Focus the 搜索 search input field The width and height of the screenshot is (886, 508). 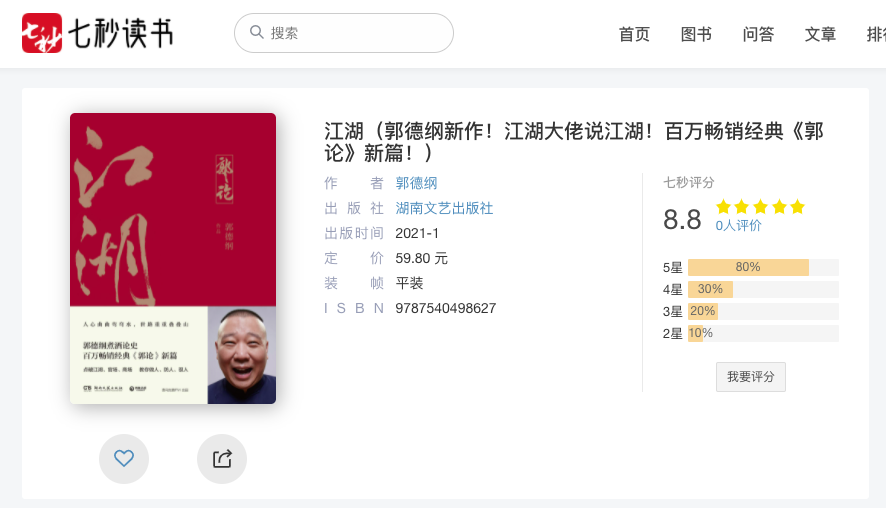(344, 33)
